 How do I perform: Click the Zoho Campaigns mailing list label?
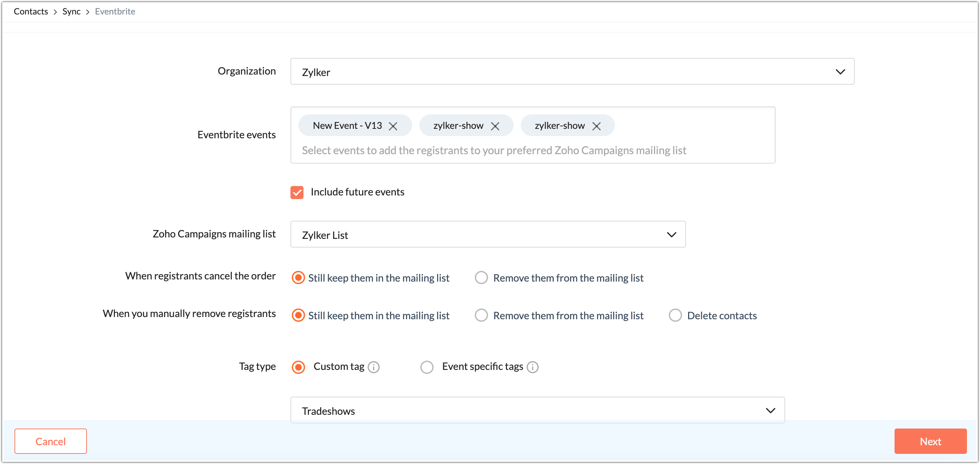(214, 234)
